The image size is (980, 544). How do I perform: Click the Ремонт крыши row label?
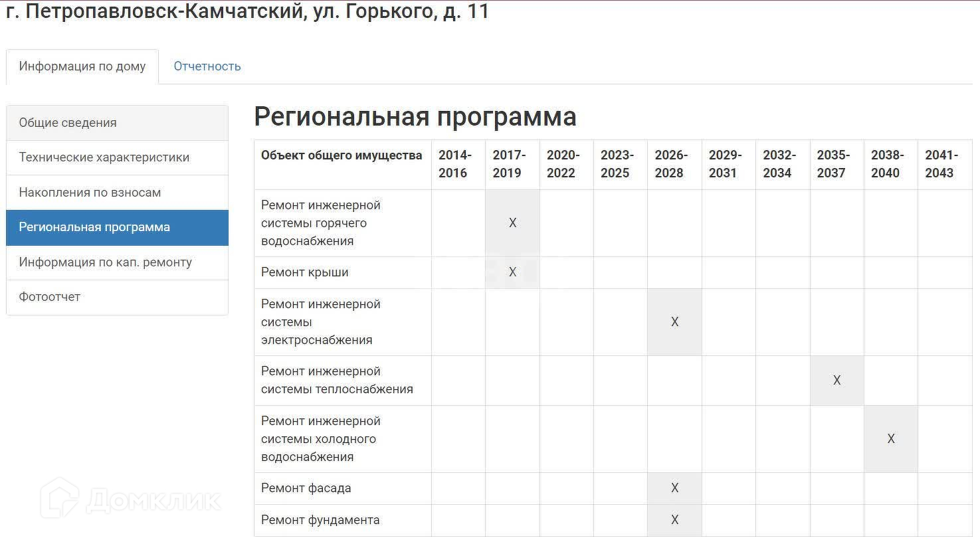[x=305, y=272]
